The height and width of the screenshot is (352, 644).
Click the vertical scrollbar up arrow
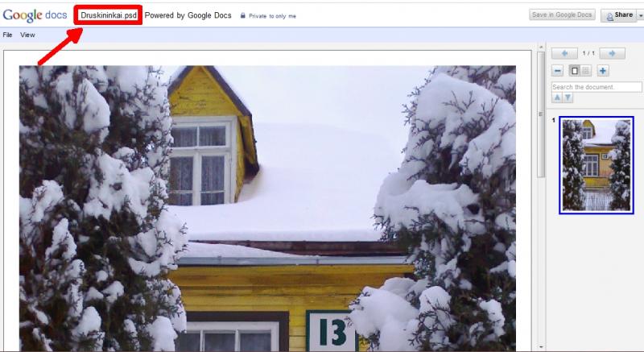point(541,48)
